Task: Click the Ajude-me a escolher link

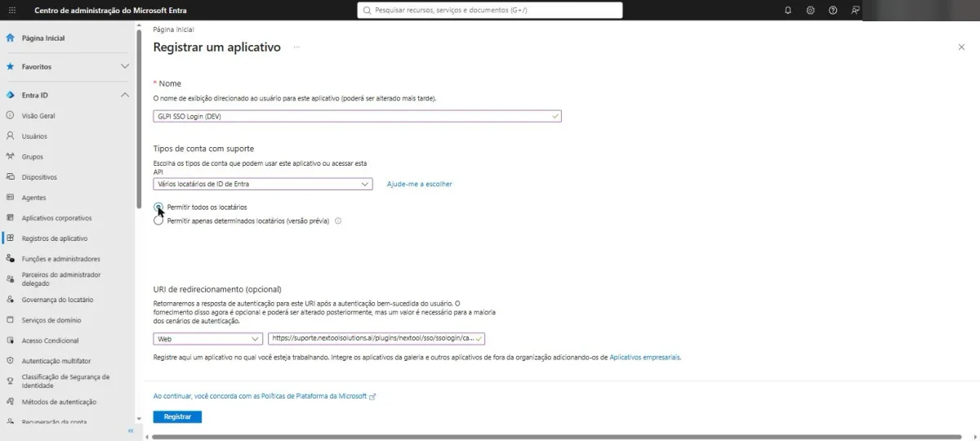Action: click(x=420, y=184)
